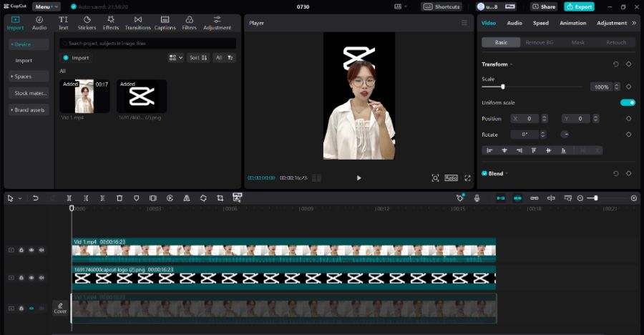Screen dimensions: 644x335
Task: Reverse the clip using the circular play icon
Action: pos(170,198)
